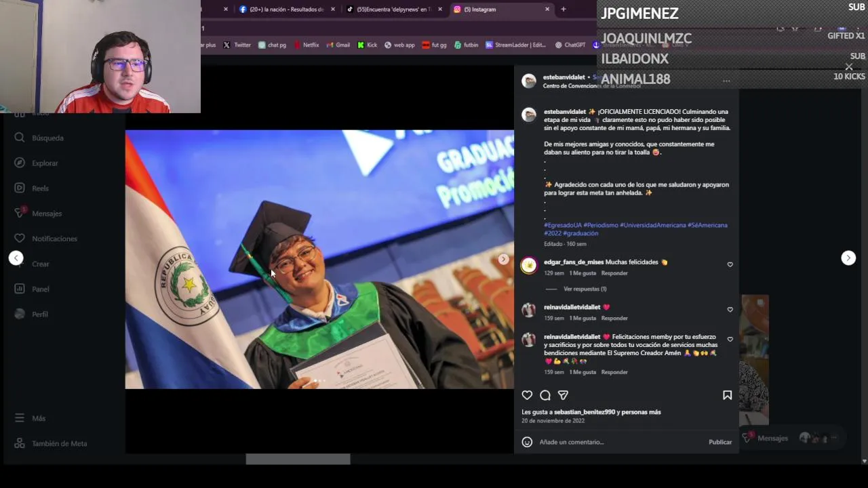Share the post with the paper plane icon

[563, 395]
